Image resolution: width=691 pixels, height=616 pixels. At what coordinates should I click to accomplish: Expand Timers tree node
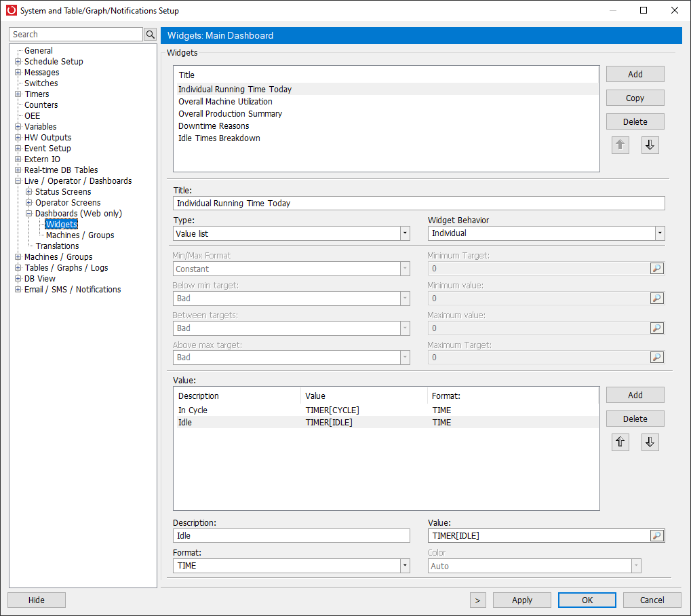18,94
